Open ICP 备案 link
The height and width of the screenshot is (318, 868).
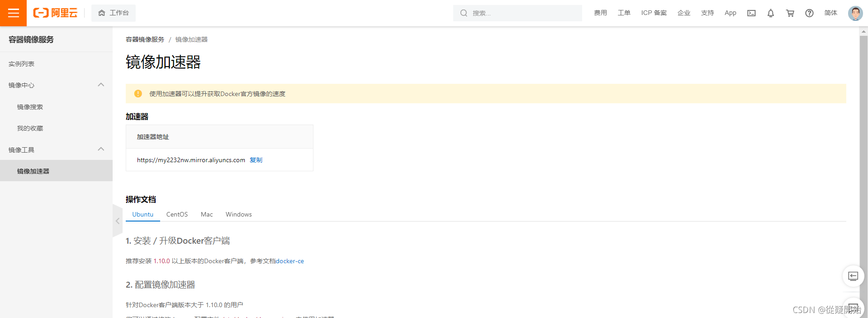[654, 13]
